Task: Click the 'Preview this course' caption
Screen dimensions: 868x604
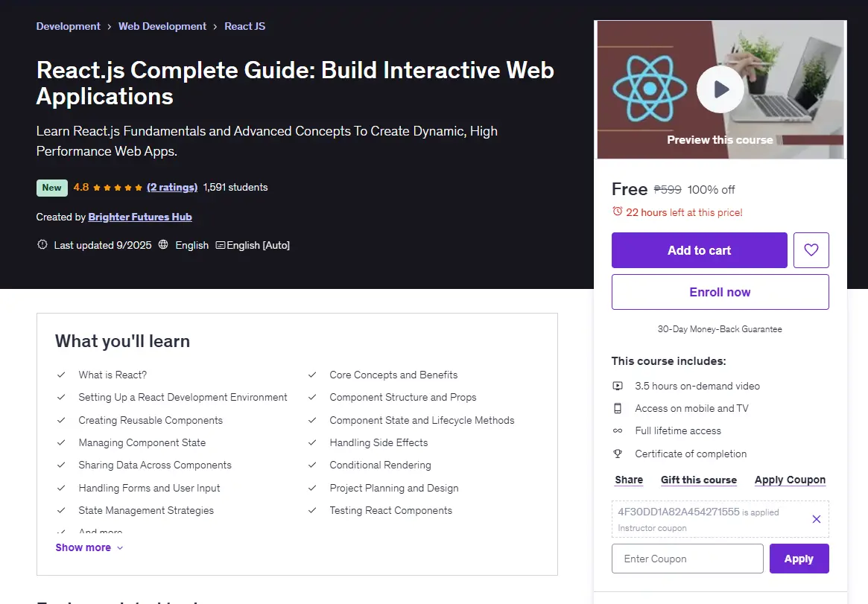Action: tap(720, 140)
